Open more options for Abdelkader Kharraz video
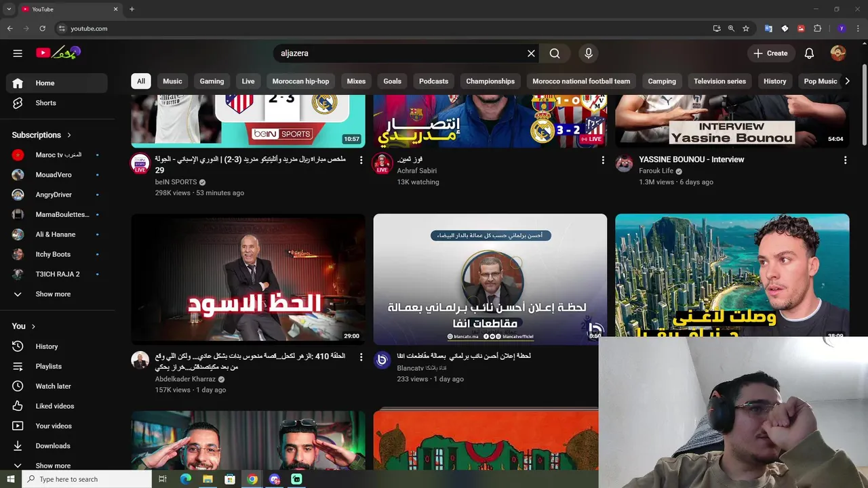 coord(361,357)
